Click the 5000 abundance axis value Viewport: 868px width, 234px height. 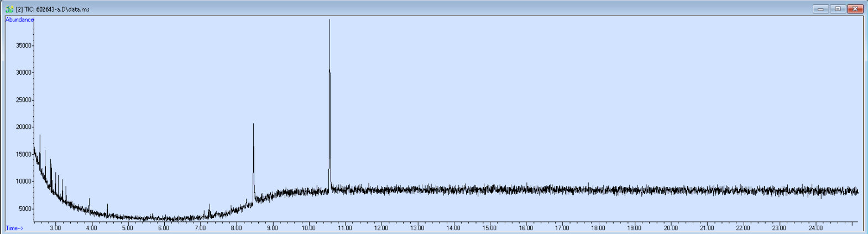[25, 209]
